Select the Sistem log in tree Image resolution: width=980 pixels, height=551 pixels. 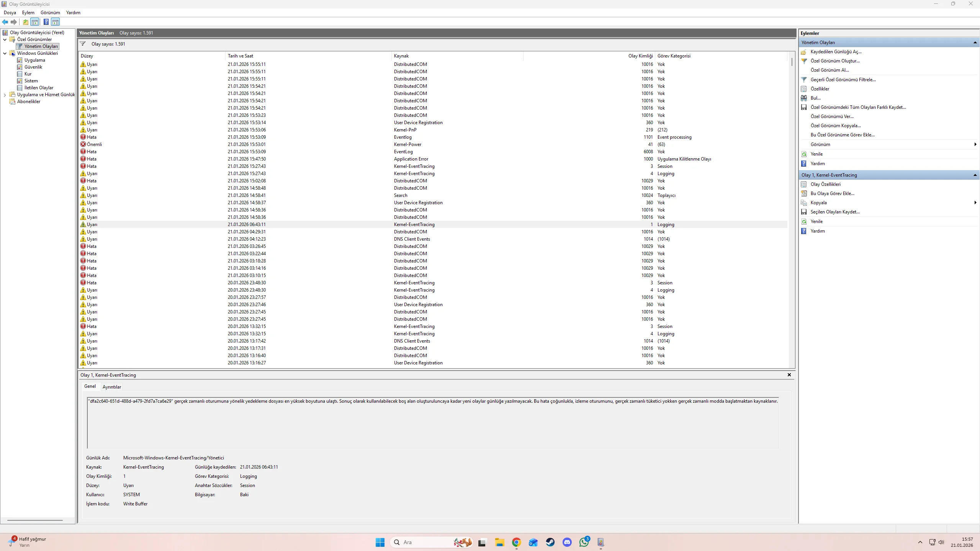pyautogui.click(x=31, y=81)
